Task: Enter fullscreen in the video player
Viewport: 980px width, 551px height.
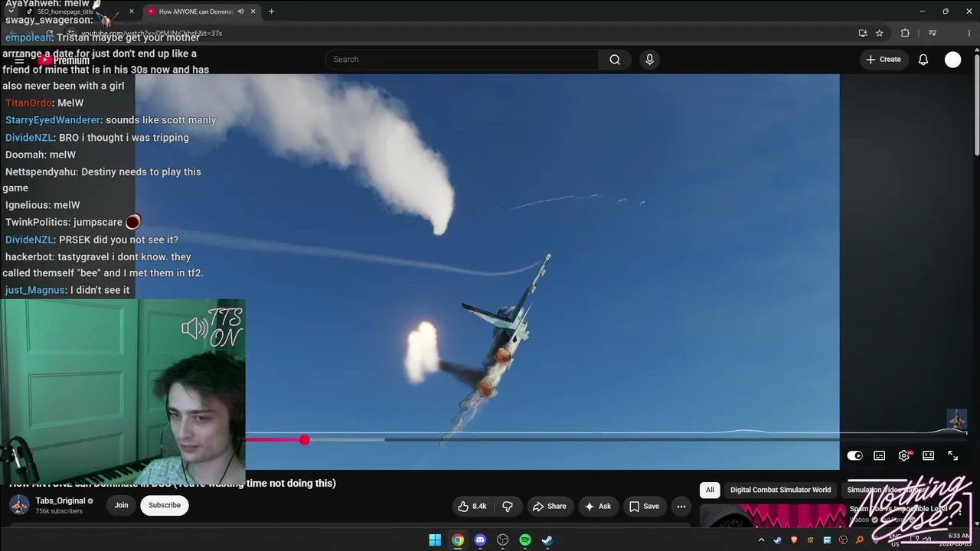Action: (953, 455)
